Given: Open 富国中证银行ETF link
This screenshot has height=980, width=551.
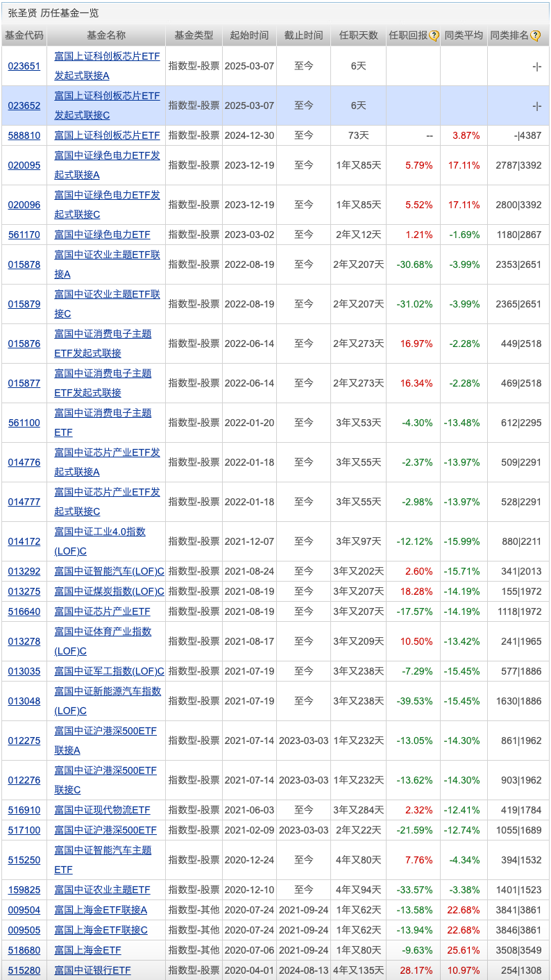Looking at the screenshot, I should coord(92,970).
